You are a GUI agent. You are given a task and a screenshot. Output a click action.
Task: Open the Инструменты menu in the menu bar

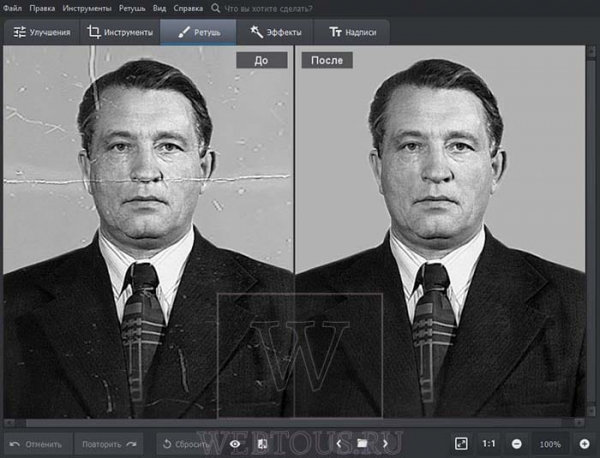click(87, 8)
